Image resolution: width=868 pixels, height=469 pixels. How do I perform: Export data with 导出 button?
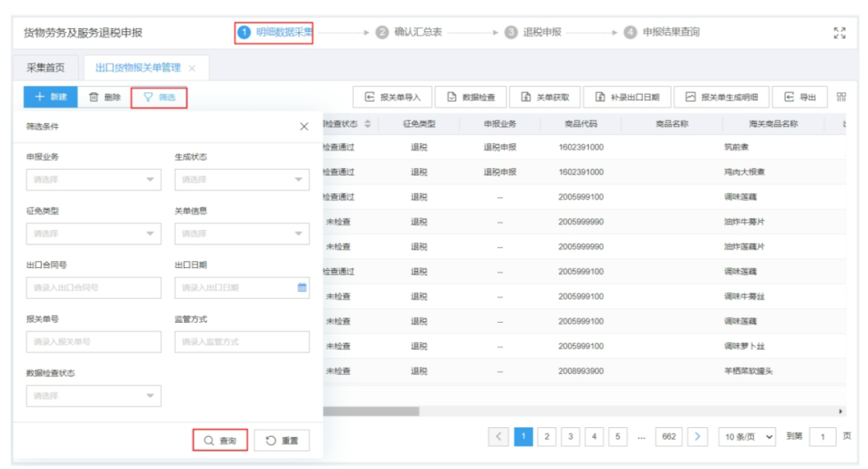[x=800, y=97]
